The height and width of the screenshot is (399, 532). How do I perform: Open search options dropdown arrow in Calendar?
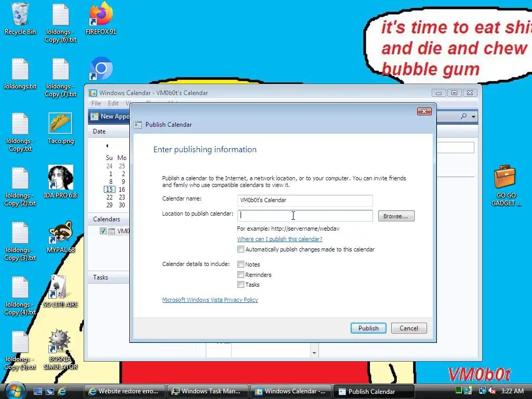point(473,117)
